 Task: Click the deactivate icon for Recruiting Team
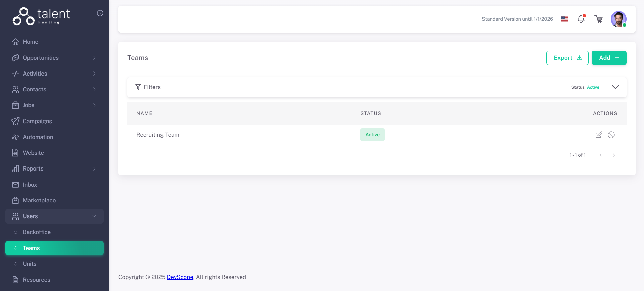(x=611, y=135)
